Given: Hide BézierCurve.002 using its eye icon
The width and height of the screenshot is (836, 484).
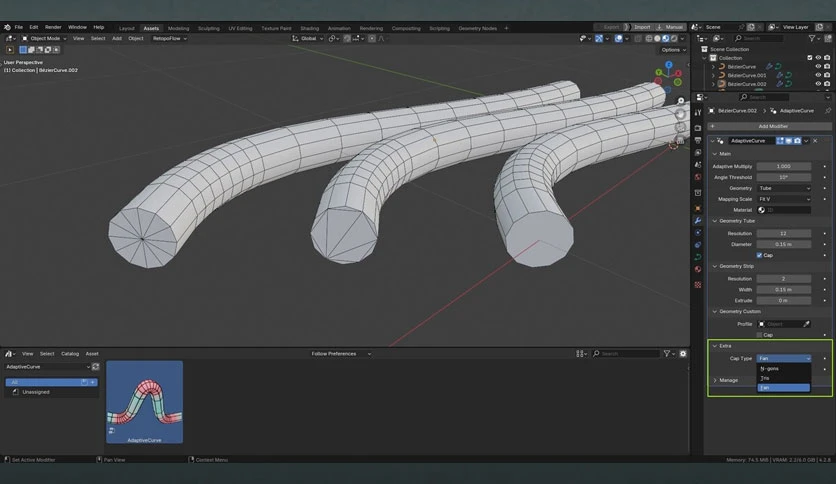Looking at the screenshot, I should tap(818, 84).
